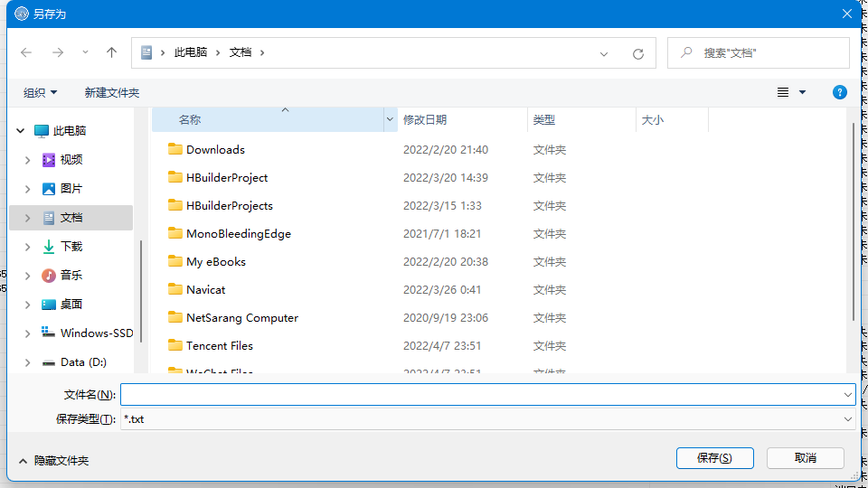Go back using the left arrow
The image size is (868, 488).
pyautogui.click(x=26, y=52)
